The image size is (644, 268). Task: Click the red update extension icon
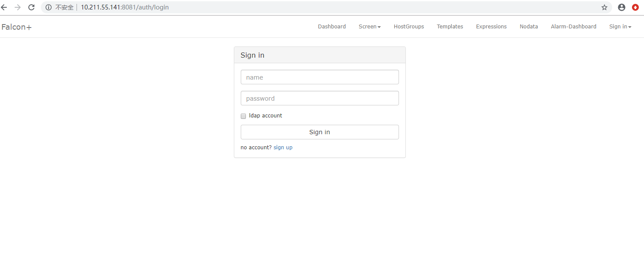(635, 7)
